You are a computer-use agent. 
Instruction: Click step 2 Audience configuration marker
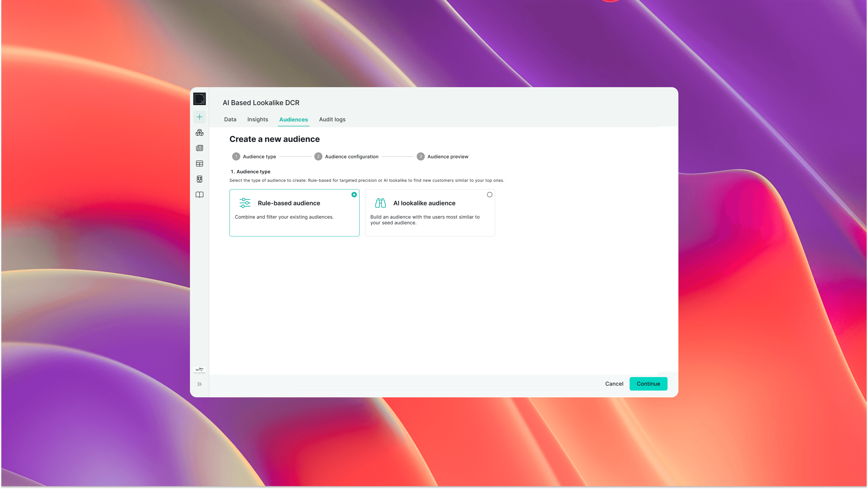318,157
